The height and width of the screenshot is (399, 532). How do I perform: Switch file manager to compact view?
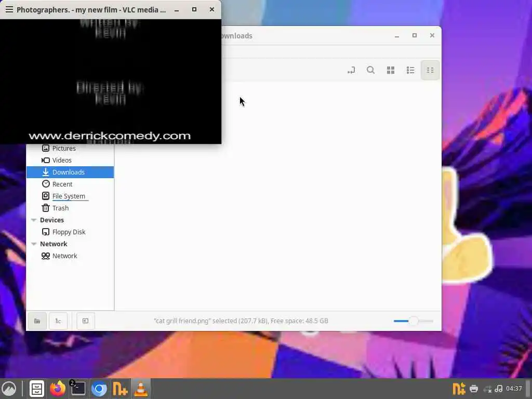(x=430, y=70)
